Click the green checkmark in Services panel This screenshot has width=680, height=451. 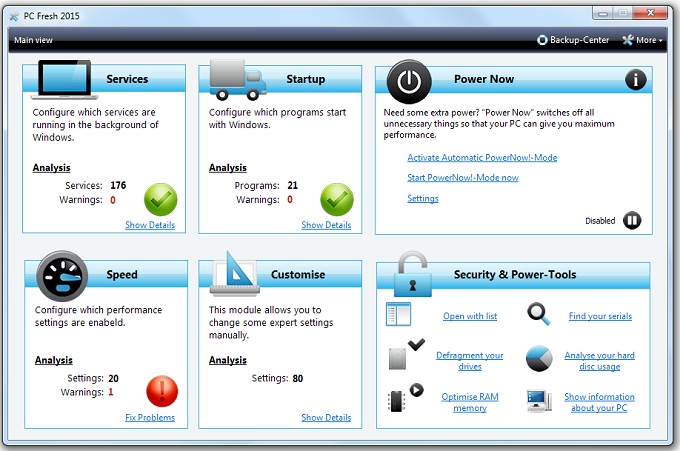[160, 199]
